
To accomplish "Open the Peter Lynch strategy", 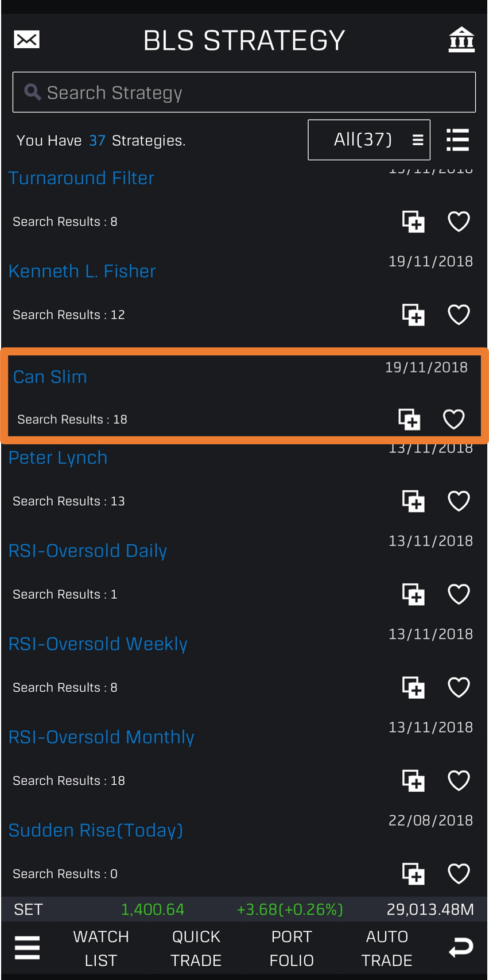I will 58,458.
